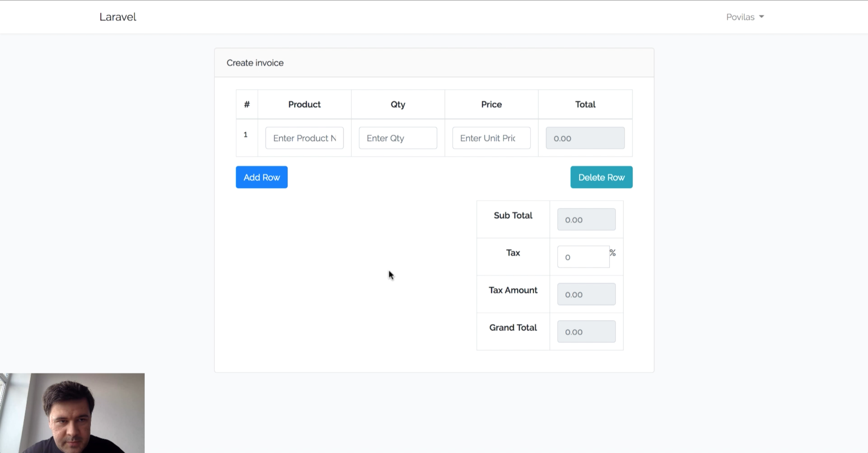
Task: Click the Add Row button
Action: click(x=262, y=177)
